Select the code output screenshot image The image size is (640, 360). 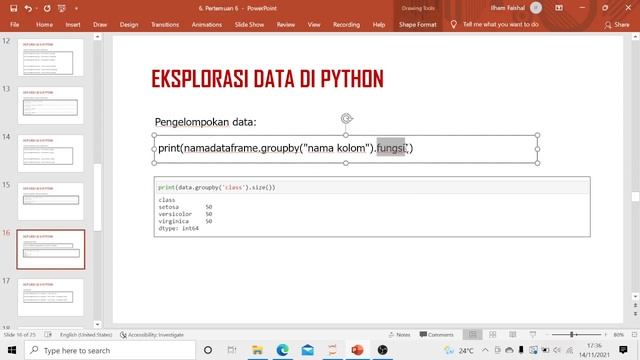372,207
